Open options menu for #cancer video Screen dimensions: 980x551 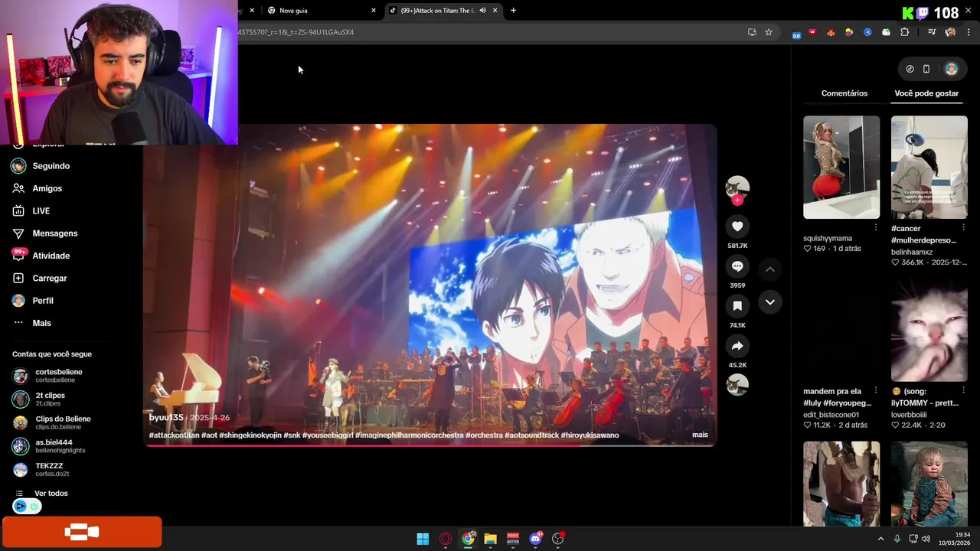point(963,227)
